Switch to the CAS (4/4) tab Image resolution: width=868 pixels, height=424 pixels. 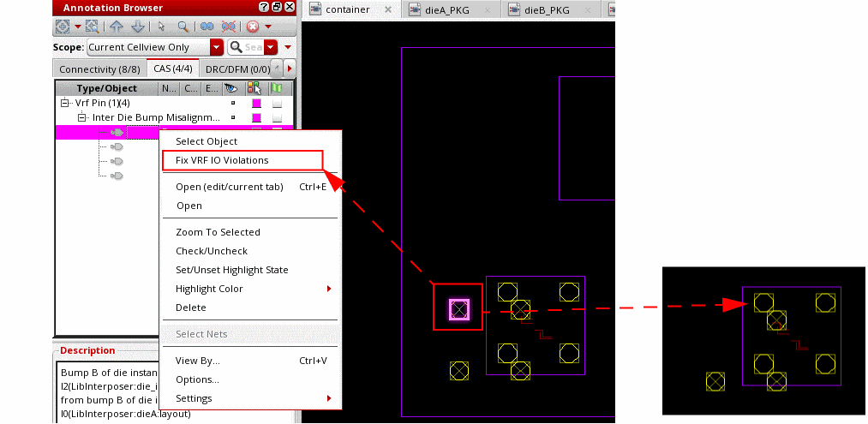pyautogui.click(x=173, y=69)
